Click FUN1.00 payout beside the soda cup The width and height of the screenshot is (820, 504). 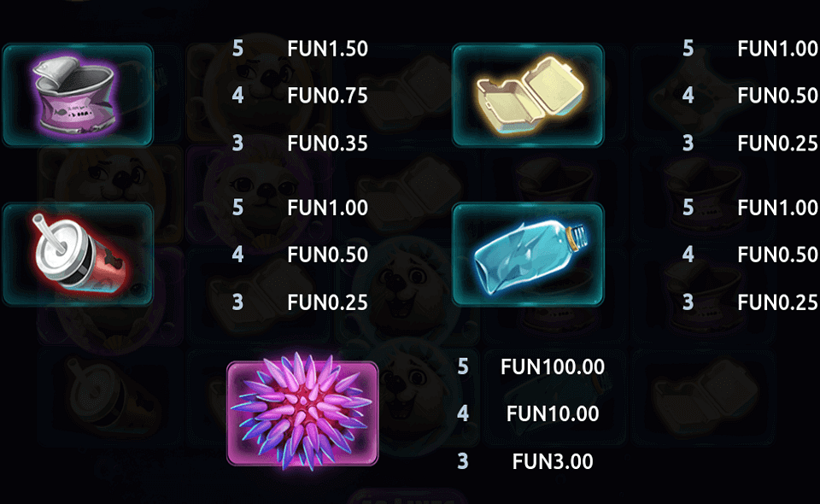[327, 208]
